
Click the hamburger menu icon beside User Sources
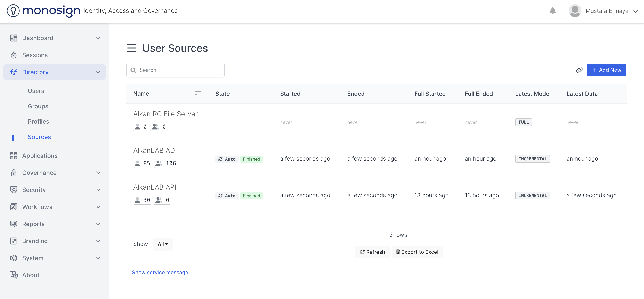132,48
